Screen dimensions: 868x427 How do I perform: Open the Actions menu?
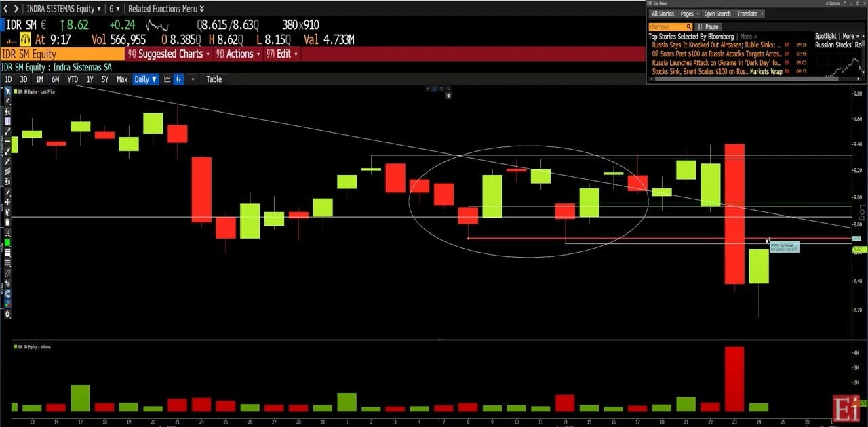pos(239,54)
